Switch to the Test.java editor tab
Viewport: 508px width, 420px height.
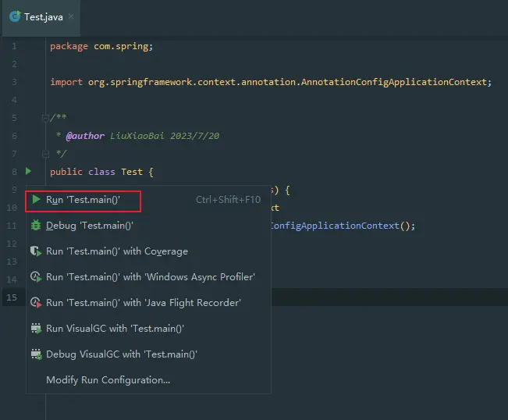coord(44,16)
